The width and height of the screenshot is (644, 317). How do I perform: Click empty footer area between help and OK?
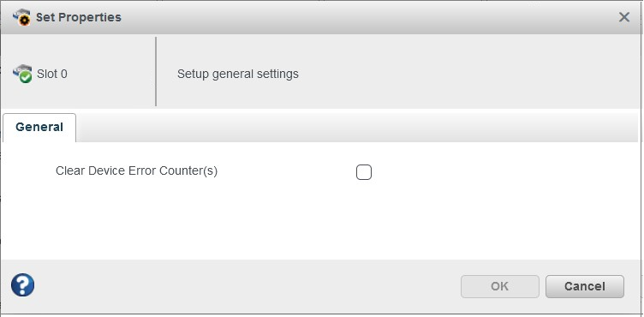(247, 286)
